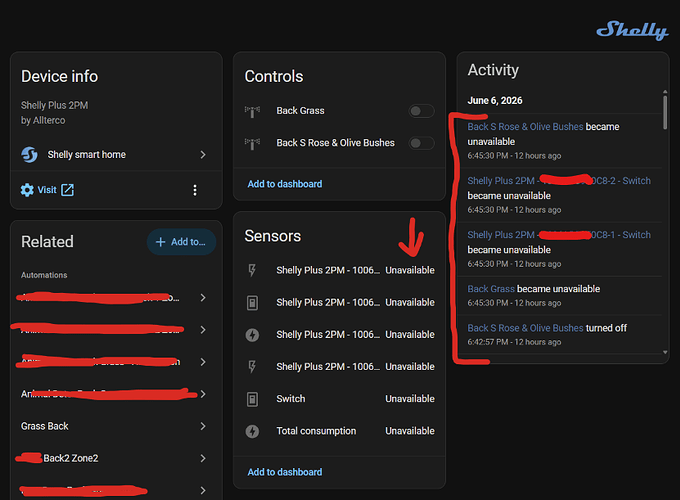The width and height of the screenshot is (680, 500).
Task: Click Add to dashboard under Sensors
Action: click(x=284, y=472)
